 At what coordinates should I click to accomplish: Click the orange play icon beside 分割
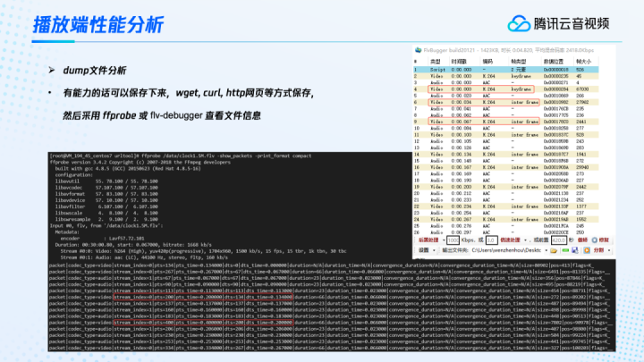[587, 250]
